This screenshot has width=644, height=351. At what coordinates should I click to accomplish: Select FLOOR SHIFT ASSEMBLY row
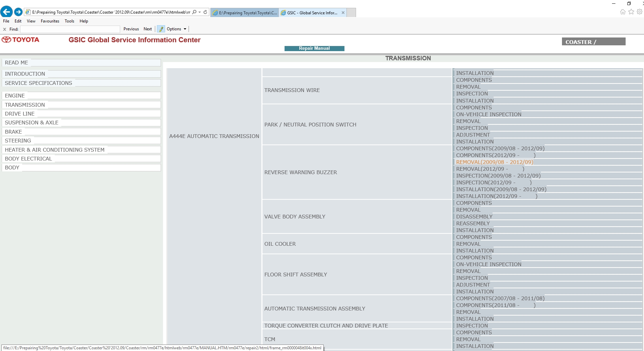pyautogui.click(x=357, y=274)
